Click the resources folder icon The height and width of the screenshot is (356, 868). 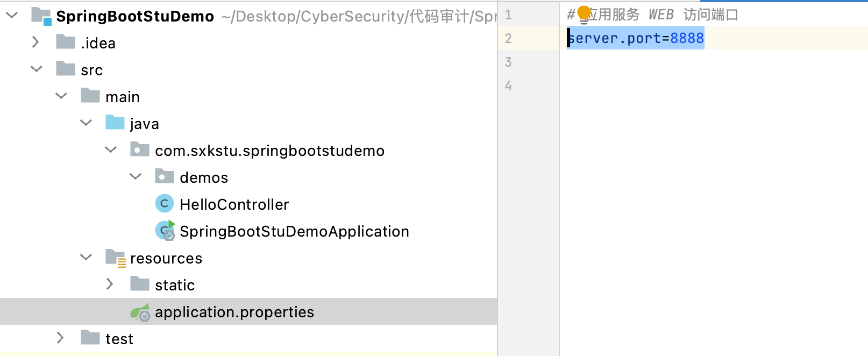115,258
